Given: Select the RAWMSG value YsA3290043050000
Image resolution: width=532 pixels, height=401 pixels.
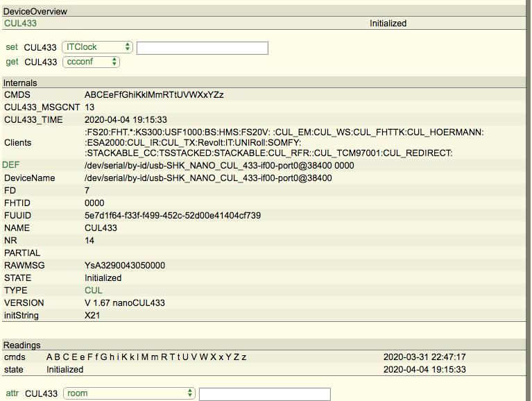Looking at the screenshot, I should (125, 266).
